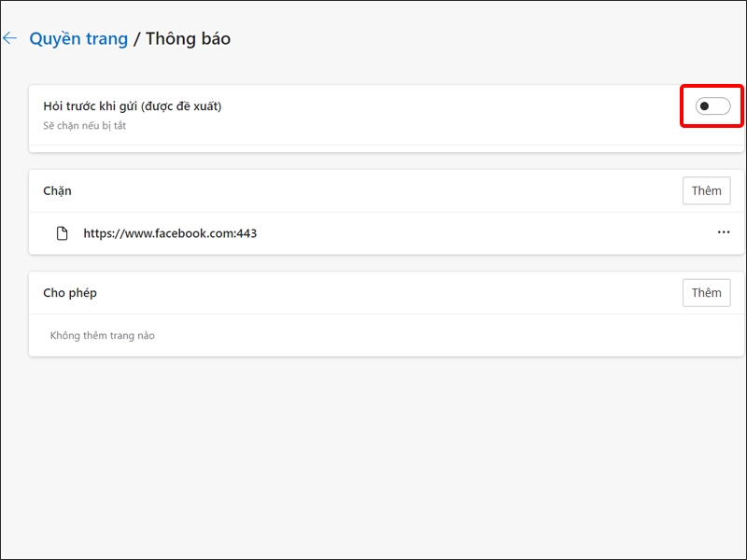Click empty space in the Chặn header row

coord(373,190)
